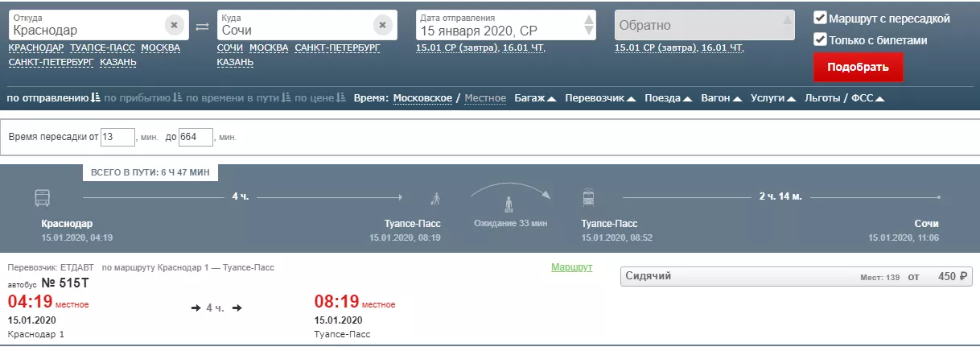Expand the Льготы / ФСС filter

pyautogui.click(x=845, y=98)
